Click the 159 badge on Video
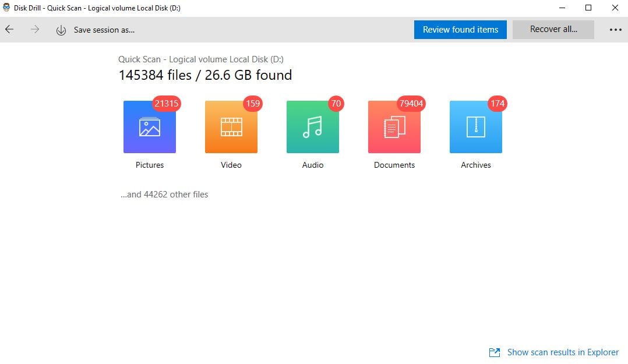628x364 pixels. pos(253,104)
